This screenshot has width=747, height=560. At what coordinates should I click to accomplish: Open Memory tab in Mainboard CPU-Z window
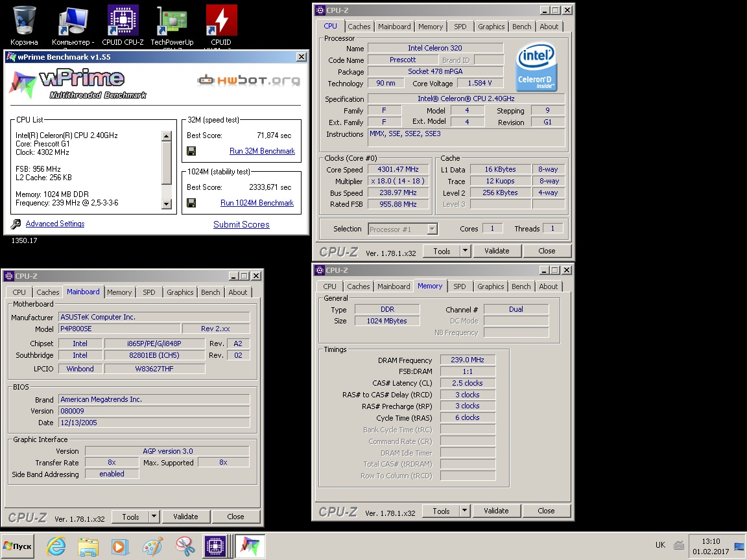[119, 292]
